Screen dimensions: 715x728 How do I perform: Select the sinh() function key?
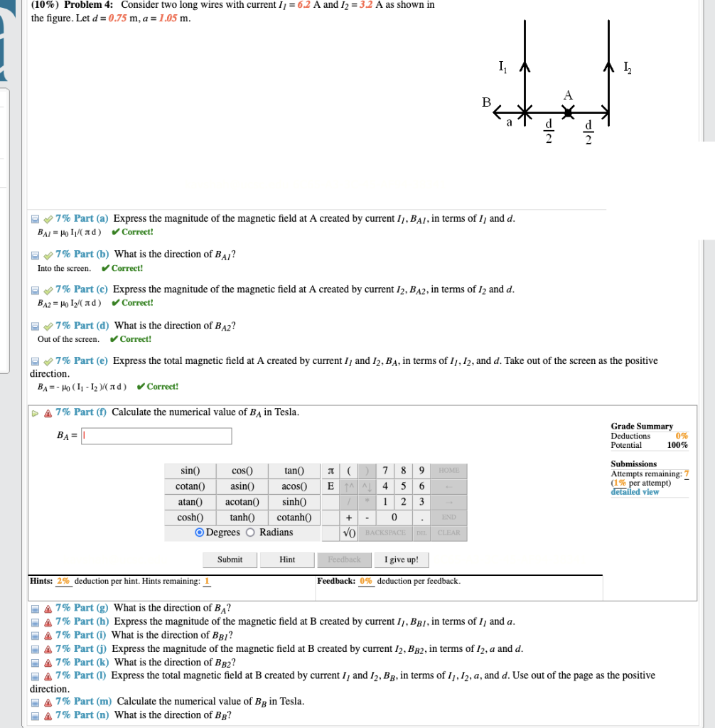coord(295,501)
